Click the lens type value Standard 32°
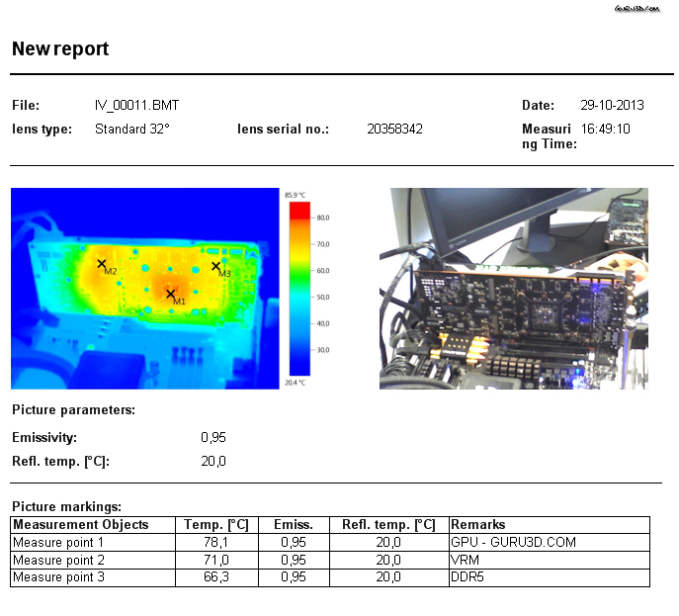 pyautogui.click(x=132, y=129)
